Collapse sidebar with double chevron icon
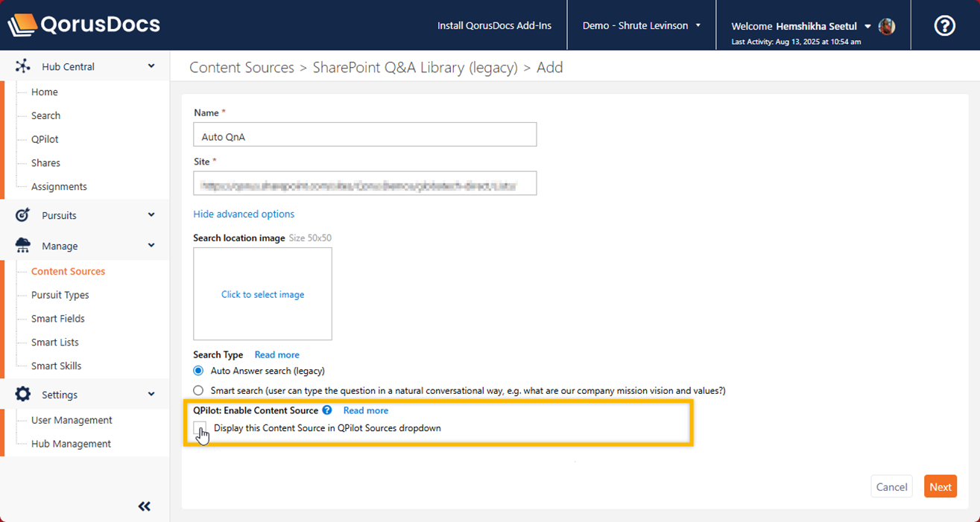This screenshot has width=980, height=522. click(x=145, y=506)
